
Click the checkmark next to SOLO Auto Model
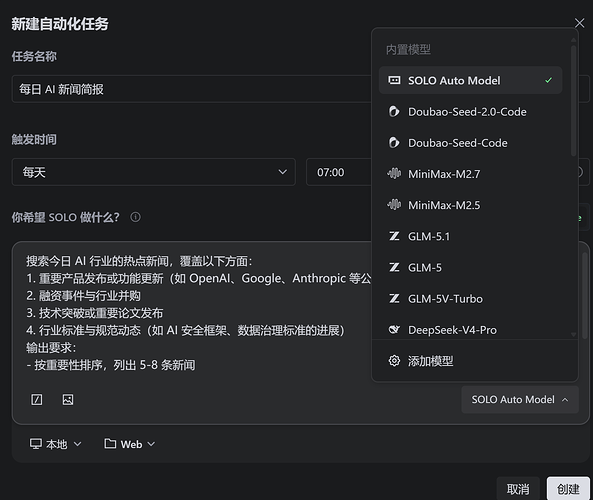[548, 80]
